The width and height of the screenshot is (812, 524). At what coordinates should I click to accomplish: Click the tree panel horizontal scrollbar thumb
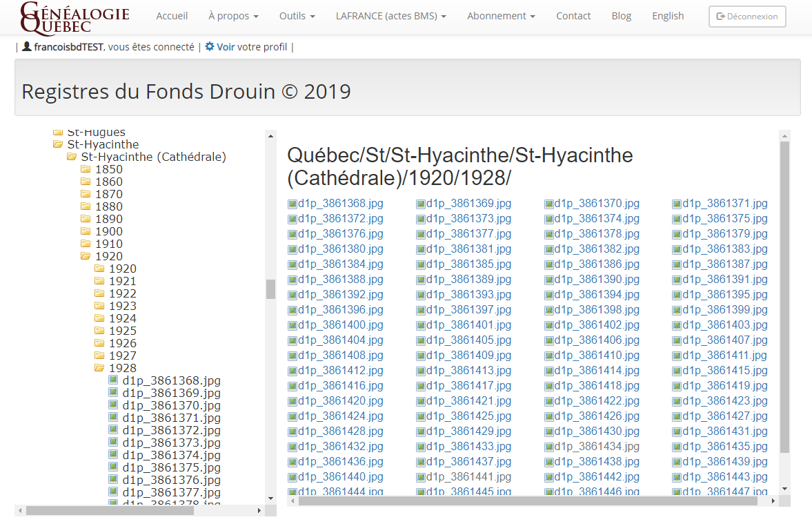pyautogui.click(x=110, y=510)
